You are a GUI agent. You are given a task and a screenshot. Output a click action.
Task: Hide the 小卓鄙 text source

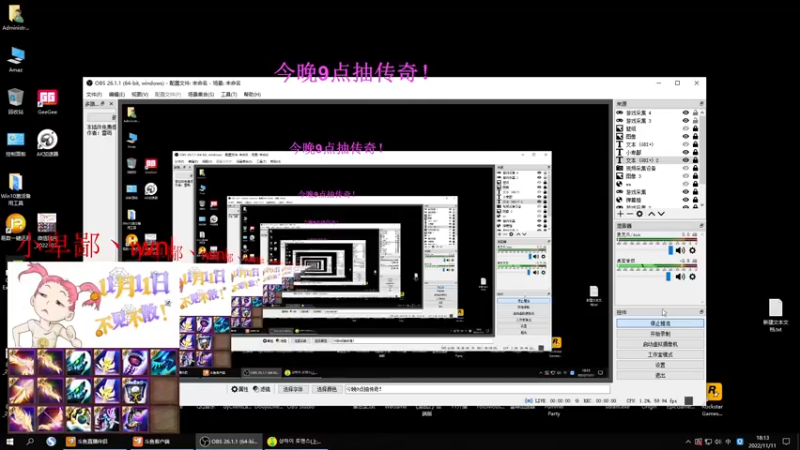(x=686, y=152)
